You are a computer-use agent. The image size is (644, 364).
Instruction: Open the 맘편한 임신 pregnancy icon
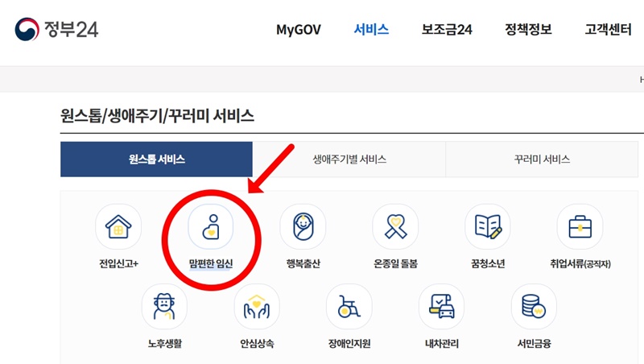coord(211,227)
